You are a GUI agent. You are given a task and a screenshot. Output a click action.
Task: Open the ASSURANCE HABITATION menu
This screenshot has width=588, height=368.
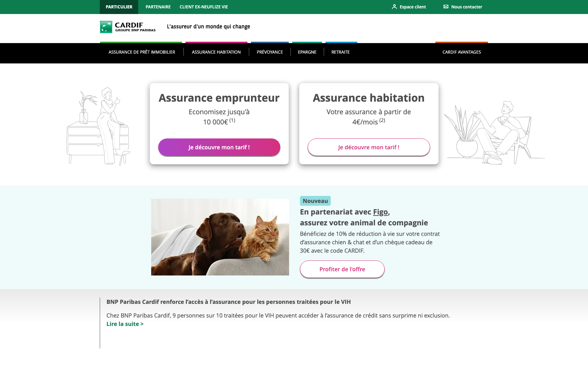216,52
